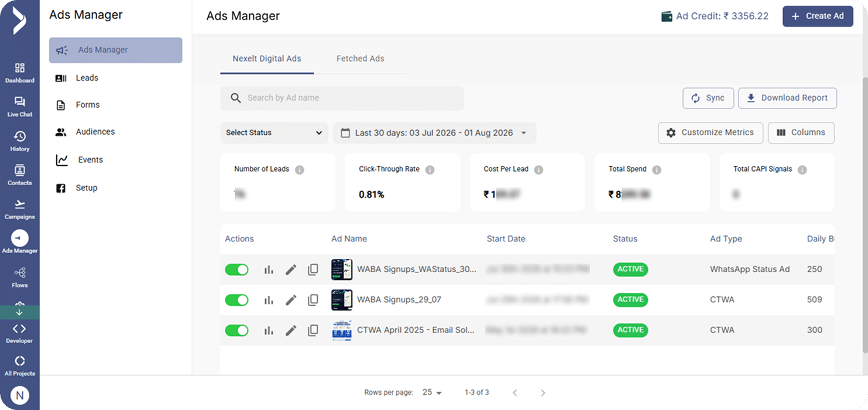This screenshot has height=410, width=868.
Task: Click the down arrow in the left rail
Action: (19, 312)
